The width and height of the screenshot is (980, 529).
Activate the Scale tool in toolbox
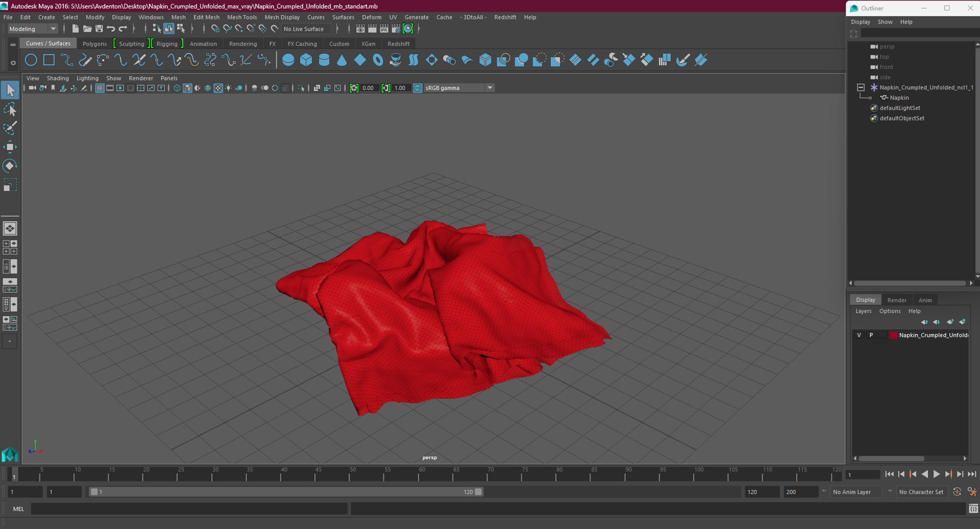[10, 185]
